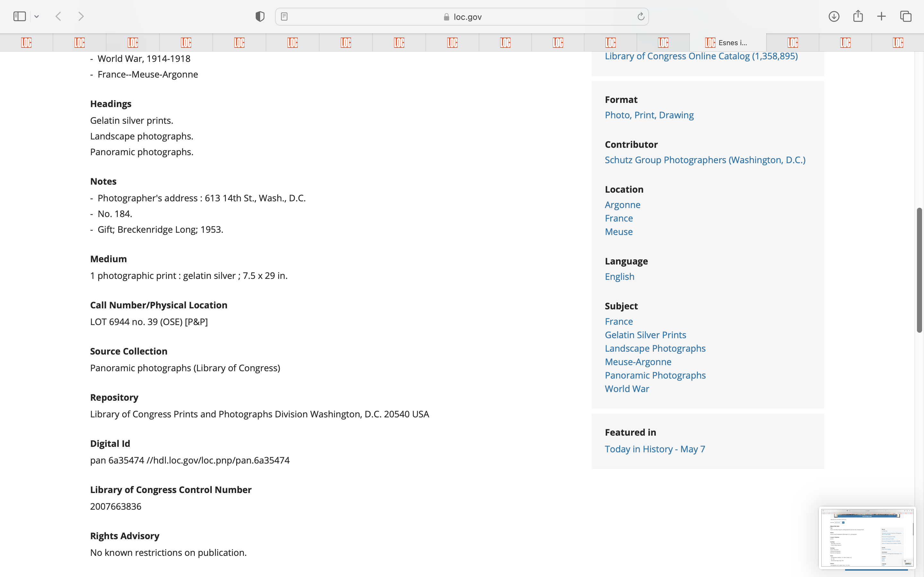Click the Share icon in the toolbar
The width and height of the screenshot is (924, 577).
(x=858, y=16)
